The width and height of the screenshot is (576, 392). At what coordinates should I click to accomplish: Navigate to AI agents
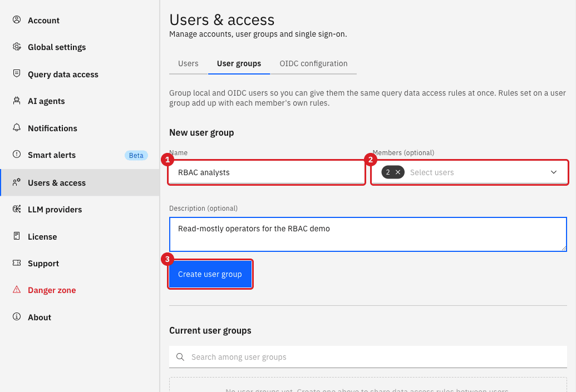[x=80, y=101]
